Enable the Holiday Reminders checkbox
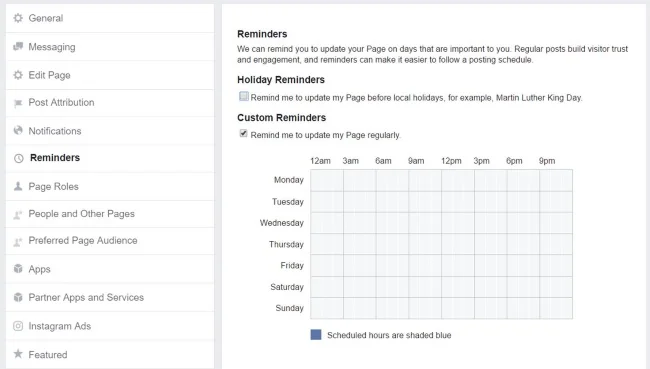This screenshot has width=650, height=369. click(244, 96)
